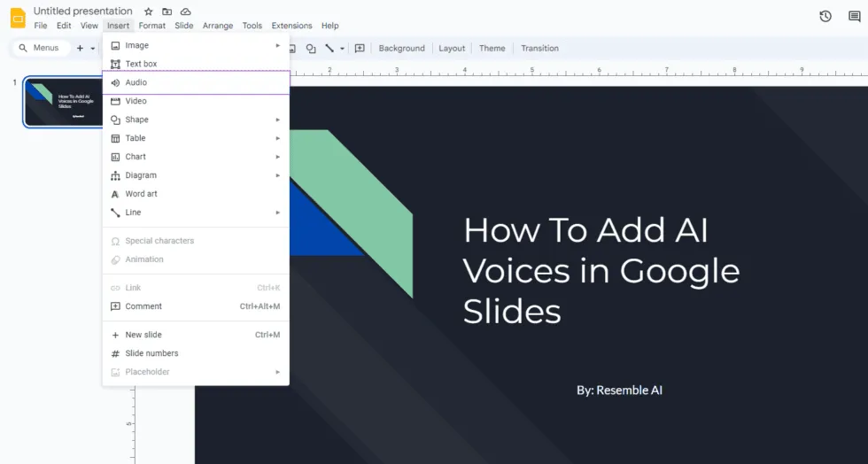868x464 pixels.
Task: Open the line tool dropdown arrow
Action: [342, 48]
